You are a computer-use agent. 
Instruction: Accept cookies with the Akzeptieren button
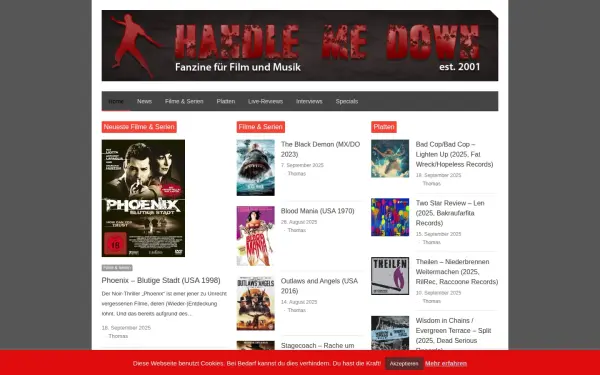(404, 364)
